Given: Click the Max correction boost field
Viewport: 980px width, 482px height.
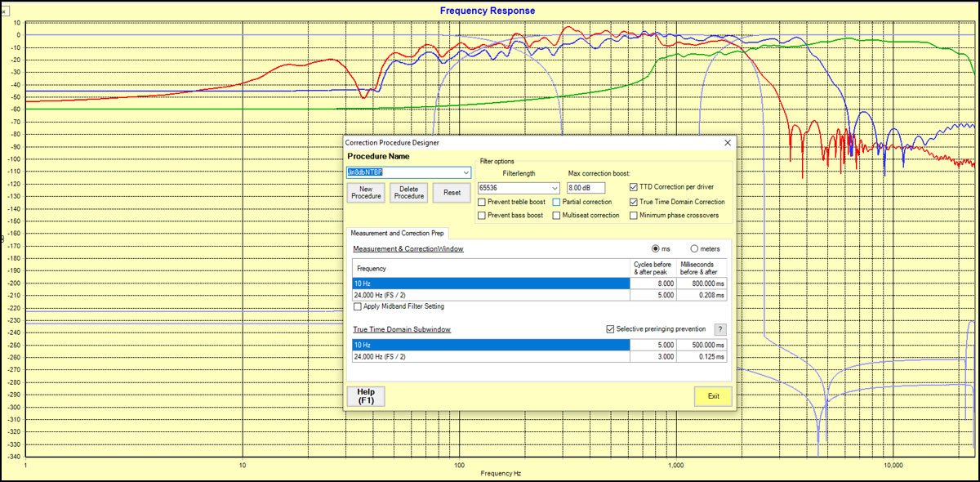Looking at the screenshot, I should [586, 188].
